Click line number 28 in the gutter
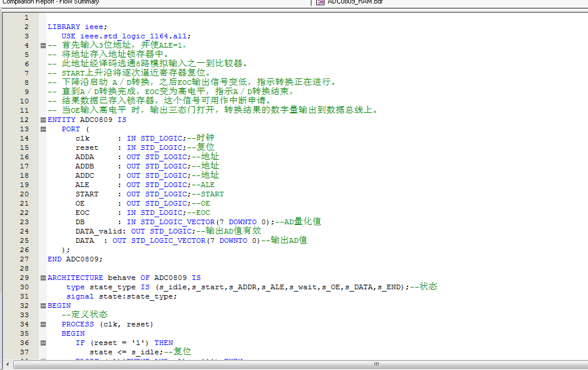Image resolution: width=588 pixels, height=370 pixels. (24, 268)
